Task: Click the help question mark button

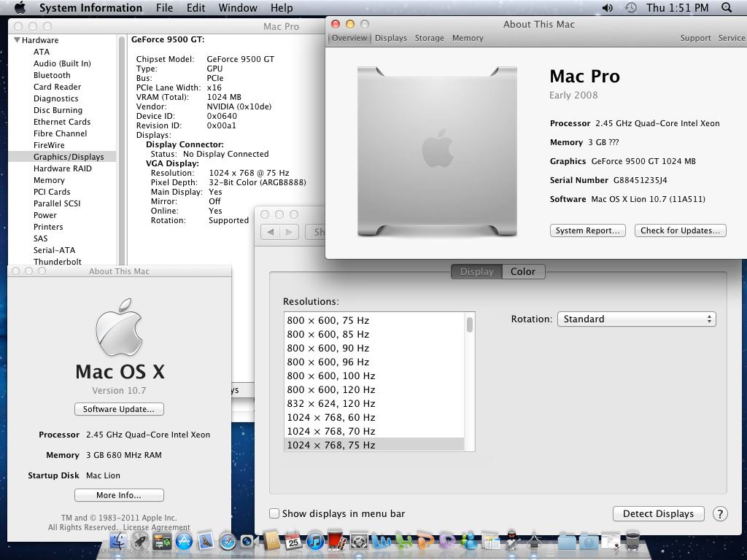Action: 720,514
